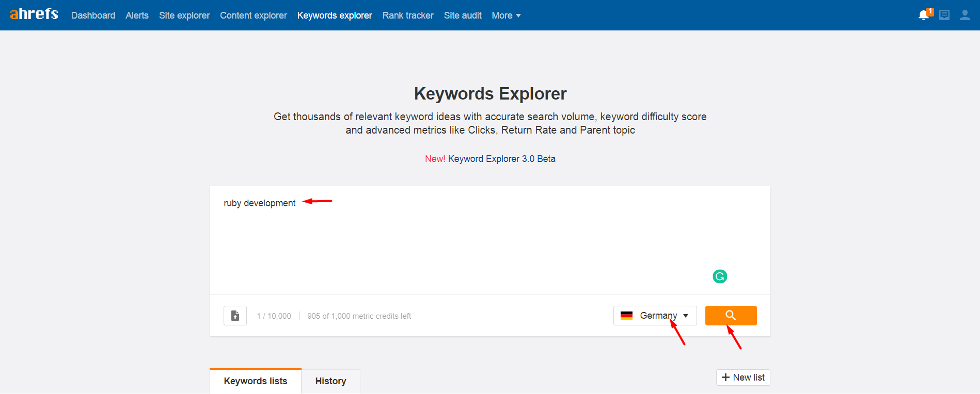Open the messages icon in header

(x=944, y=15)
